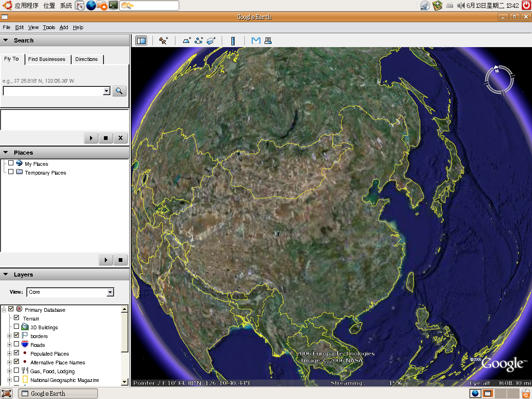Toggle the sidebar panel toolbar button
The height and width of the screenshot is (399, 532).
[141, 41]
